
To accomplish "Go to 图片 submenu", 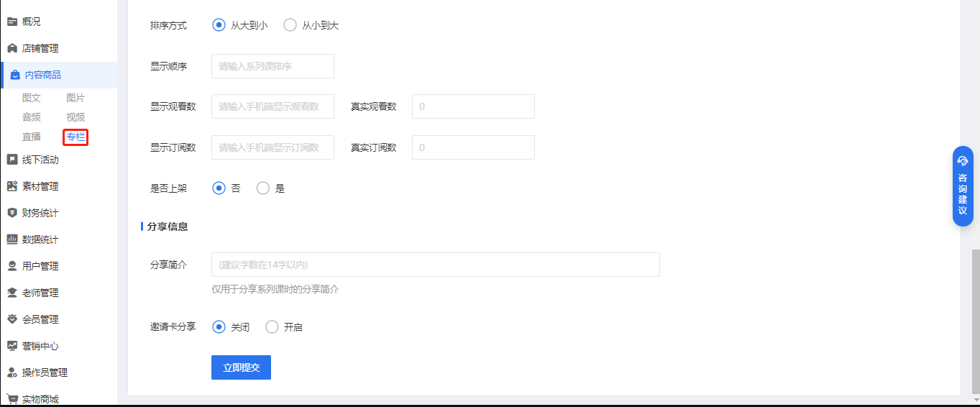I will pos(75,98).
